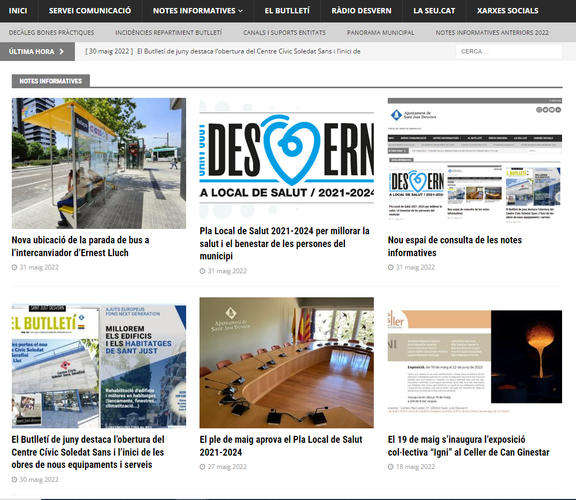Focus the CERCA search field

click(x=509, y=51)
